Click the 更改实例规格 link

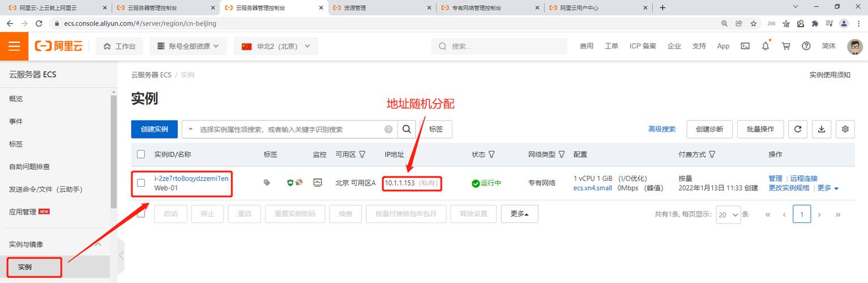pyautogui.click(x=789, y=188)
